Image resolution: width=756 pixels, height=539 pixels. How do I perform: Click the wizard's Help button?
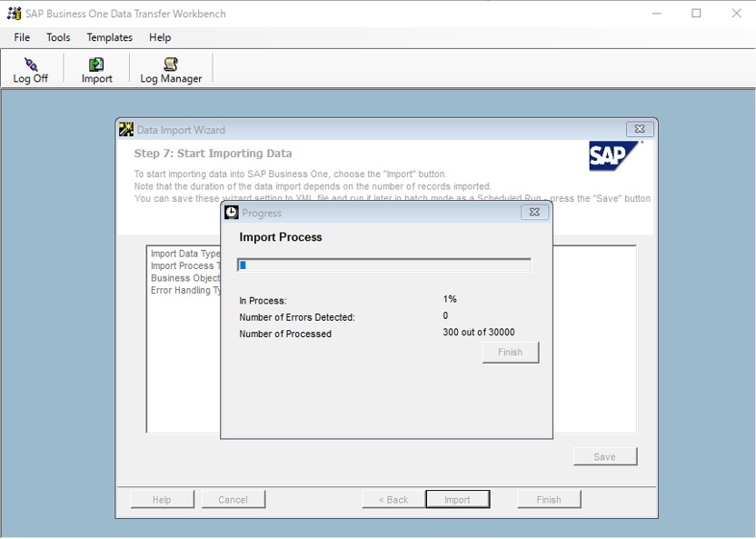[162, 500]
